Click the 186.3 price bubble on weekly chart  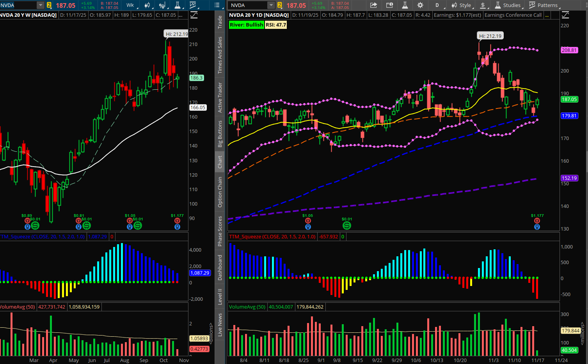click(x=197, y=78)
